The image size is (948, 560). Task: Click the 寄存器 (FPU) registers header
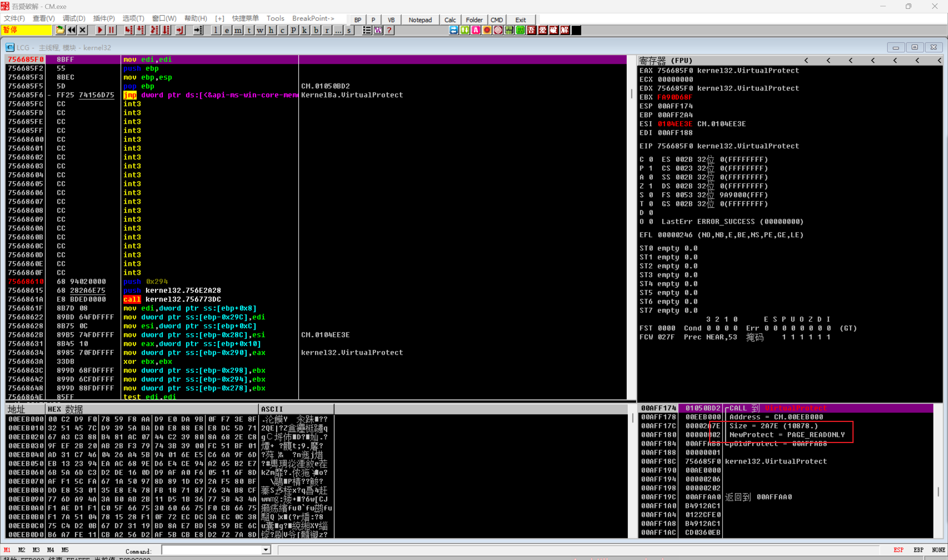pyautogui.click(x=665, y=60)
